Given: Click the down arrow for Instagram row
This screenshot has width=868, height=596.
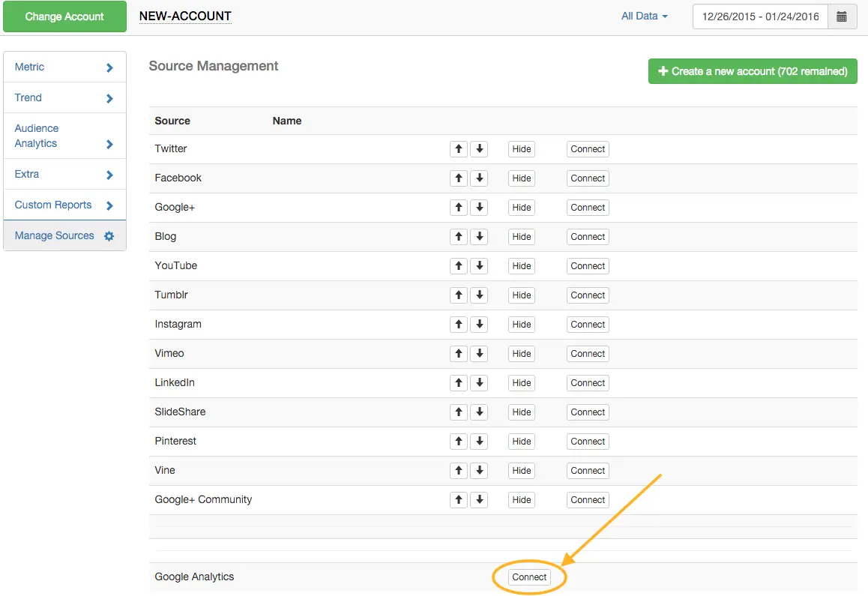Looking at the screenshot, I should coord(479,325).
